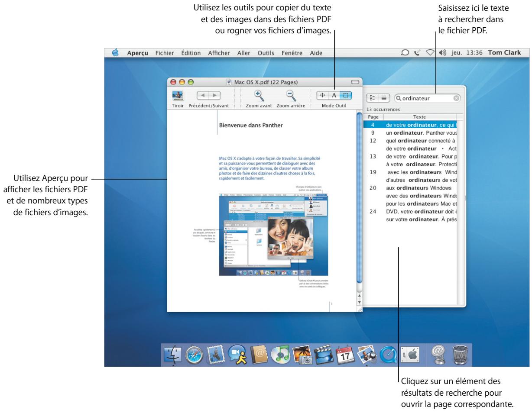Open the Afficher menu

[x=219, y=53]
